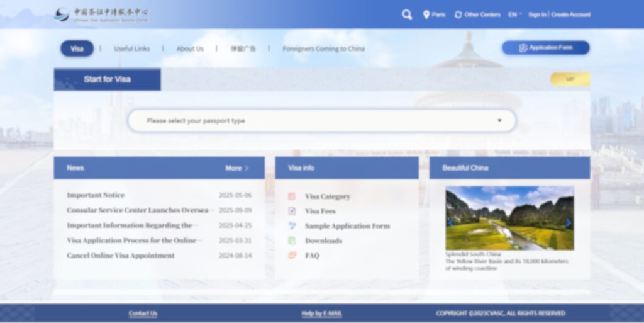This screenshot has width=644, height=323.
Task: Click the Downloads icon
Action: pyautogui.click(x=292, y=241)
